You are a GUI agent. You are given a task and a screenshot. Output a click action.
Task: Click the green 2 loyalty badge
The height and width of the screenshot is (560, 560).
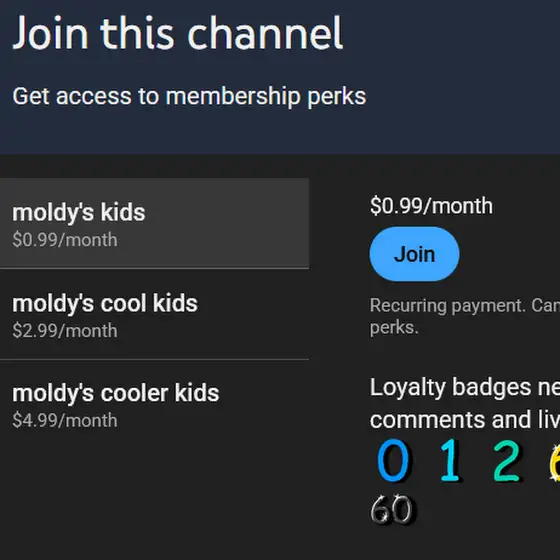point(506,460)
